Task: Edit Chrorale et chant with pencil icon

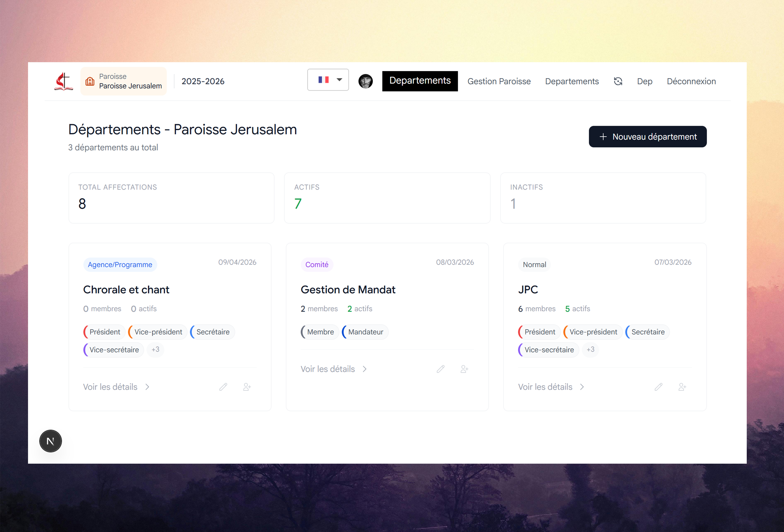Action: pyautogui.click(x=223, y=387)
